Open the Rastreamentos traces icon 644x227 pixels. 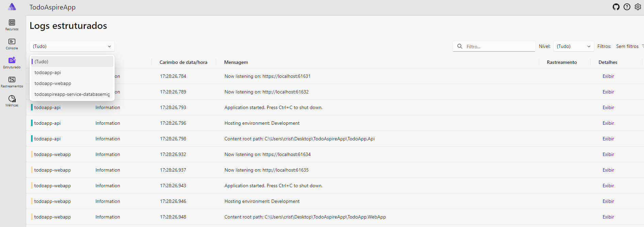(12, 80)
